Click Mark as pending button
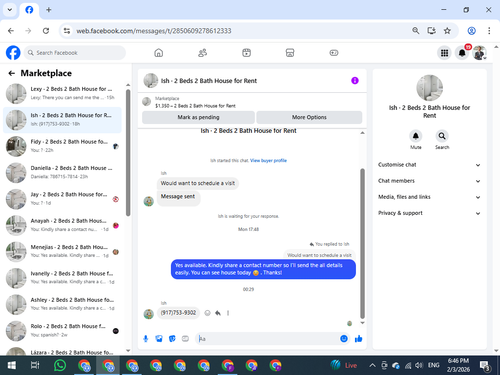 (198, 117)
